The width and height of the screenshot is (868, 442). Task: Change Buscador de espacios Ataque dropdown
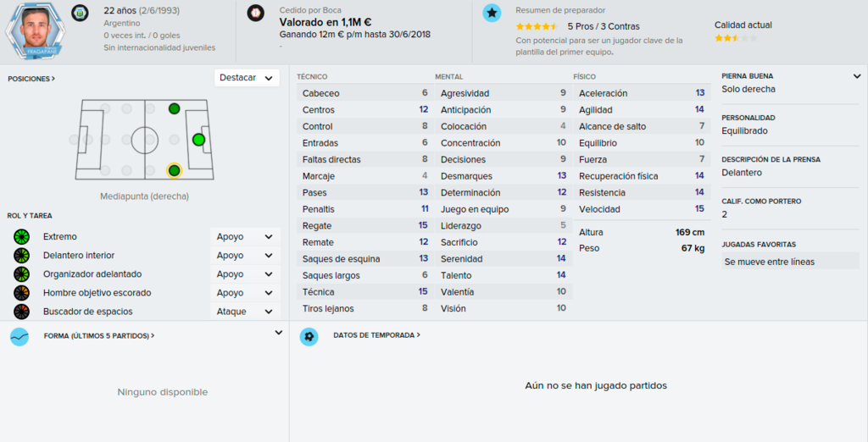(245, 312)
